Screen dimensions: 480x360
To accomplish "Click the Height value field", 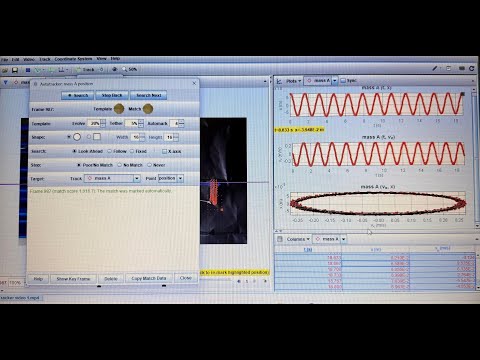I will tap(169, 137).
